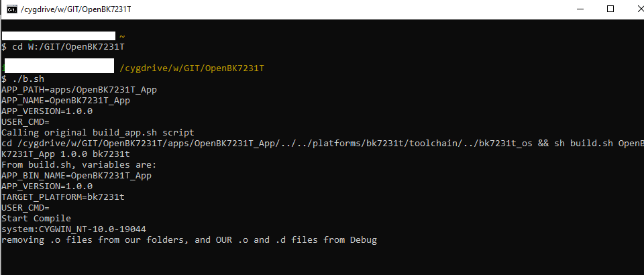Open the terminal window system menu icon
The width and height of the screenshot is (644, 275).
click(x=12, y=9)
